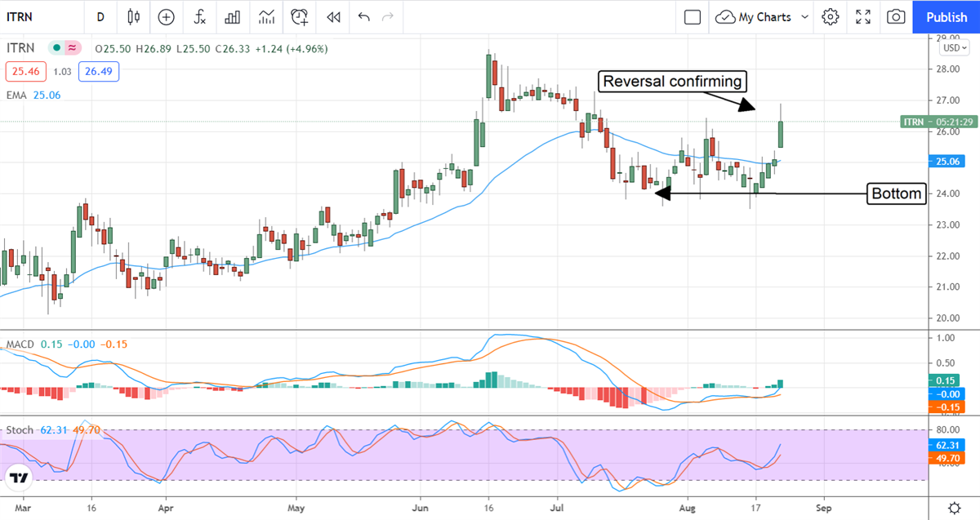Enter fullscreen mode
This screenshot has height=520, width=980.
click(863, 16)
